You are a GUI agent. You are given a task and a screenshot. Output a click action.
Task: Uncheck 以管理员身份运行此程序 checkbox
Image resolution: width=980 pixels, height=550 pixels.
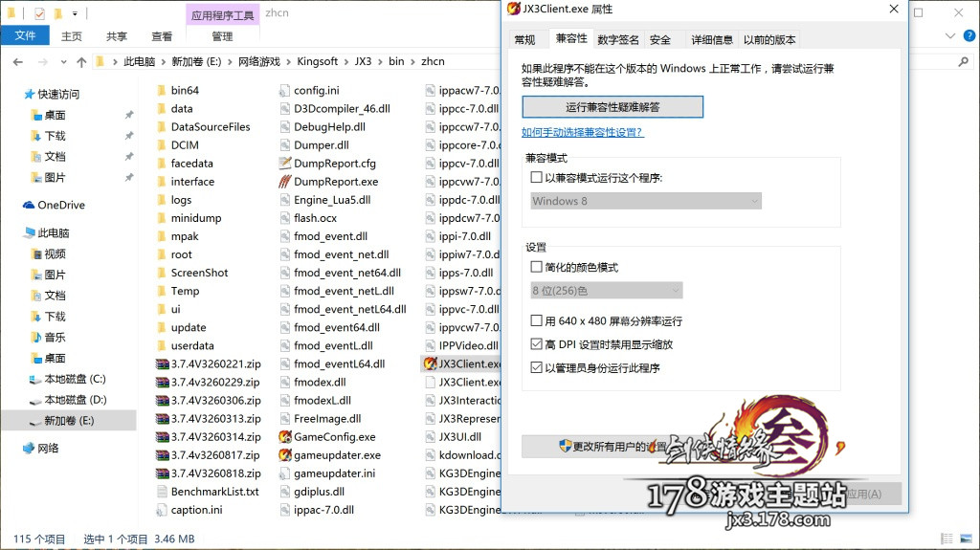pyautogui.click(x=536, y=367)
